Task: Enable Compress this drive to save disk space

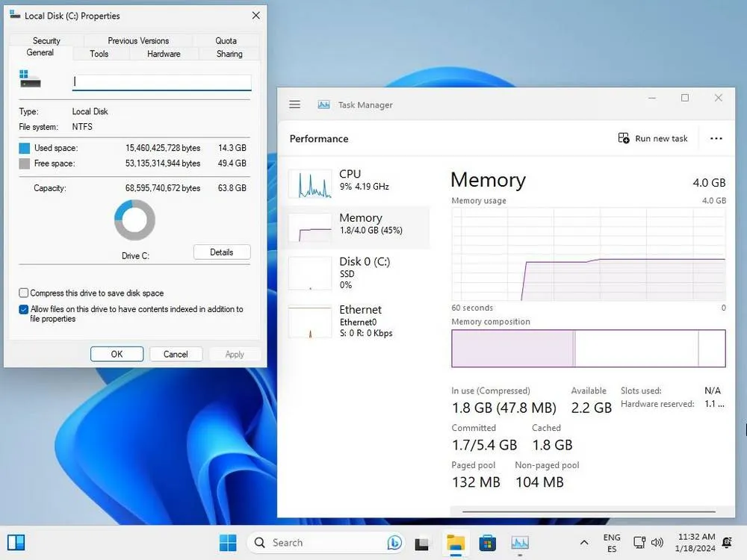Action: [x=23, y=293]
